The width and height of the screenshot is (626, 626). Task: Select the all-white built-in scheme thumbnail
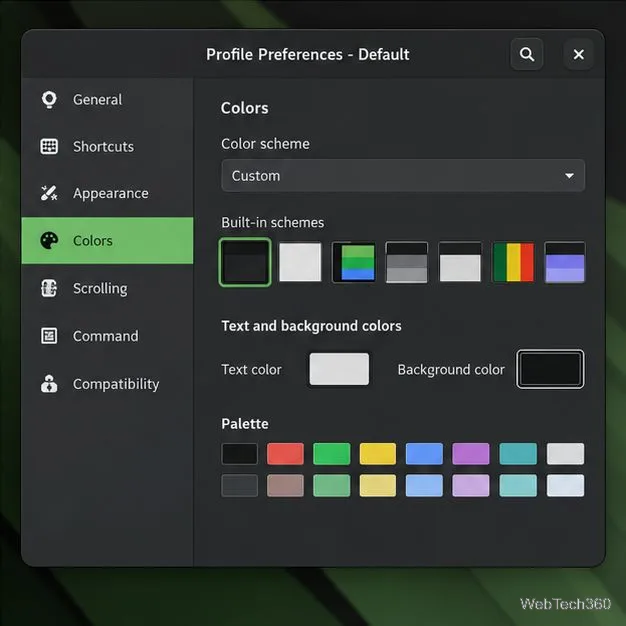coord(300,262)
